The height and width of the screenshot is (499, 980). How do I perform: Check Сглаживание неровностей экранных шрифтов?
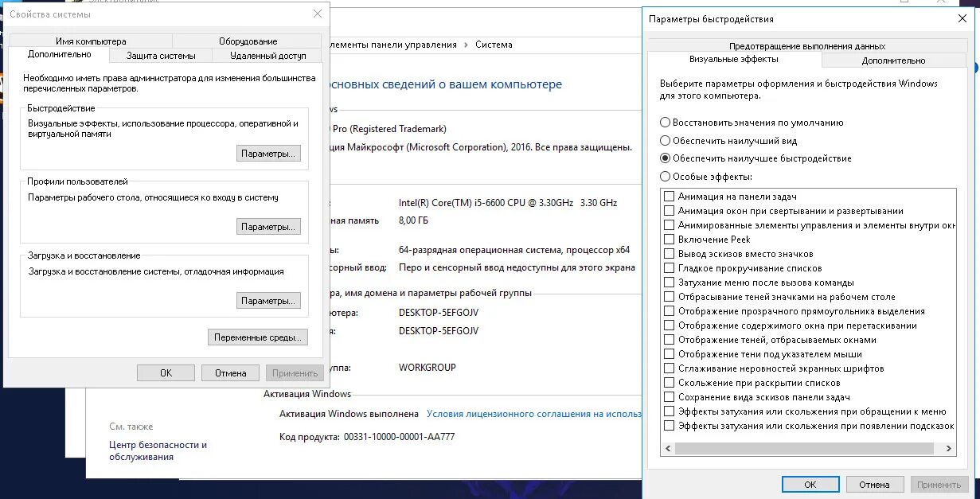tap(670, 368)
